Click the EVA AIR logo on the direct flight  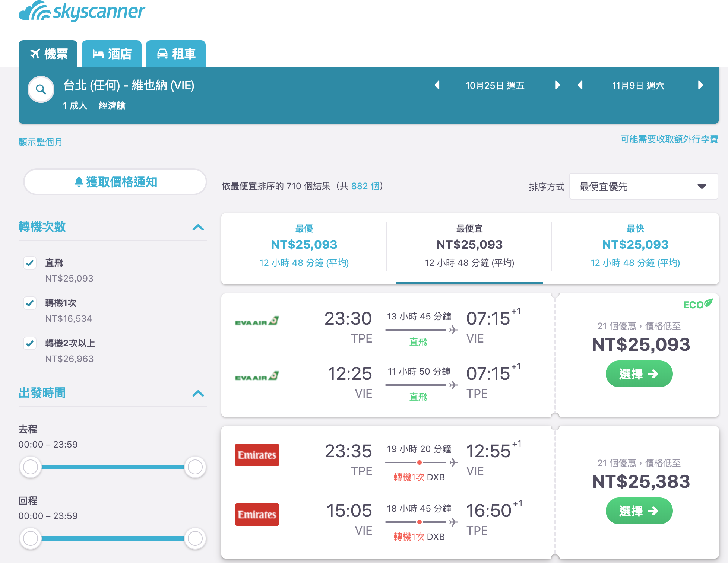tap(257, 321)
